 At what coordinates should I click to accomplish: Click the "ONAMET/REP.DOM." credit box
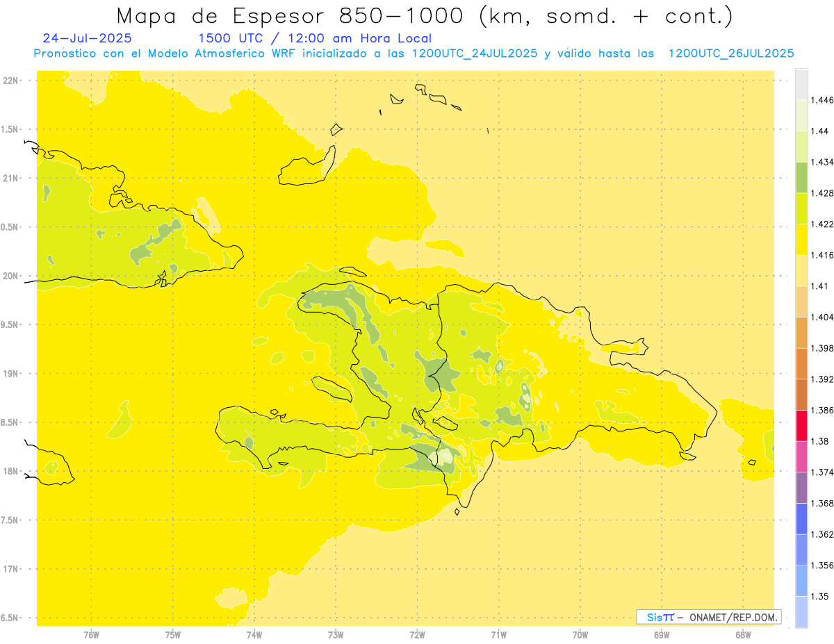coord(709,617)
